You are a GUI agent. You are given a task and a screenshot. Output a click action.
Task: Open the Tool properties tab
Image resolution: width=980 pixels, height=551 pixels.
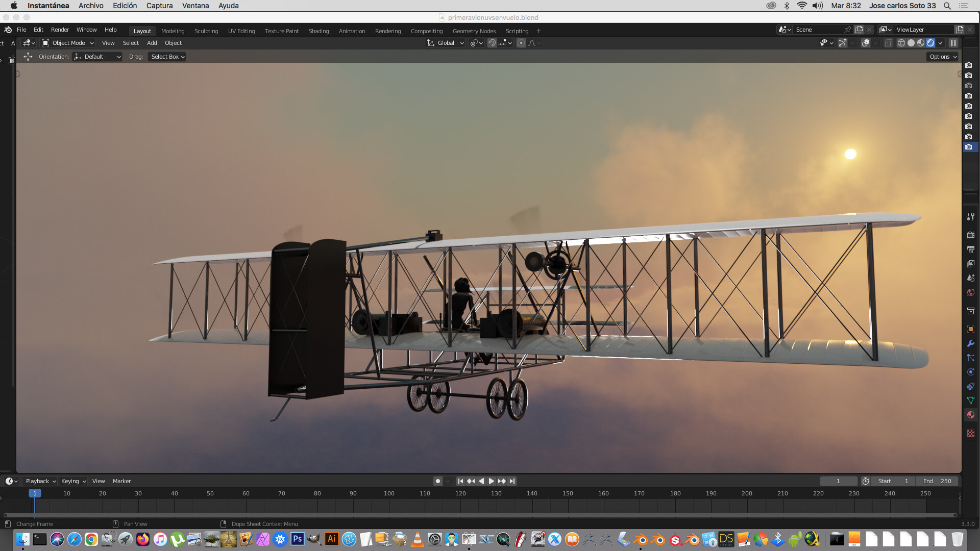point(970,217)
